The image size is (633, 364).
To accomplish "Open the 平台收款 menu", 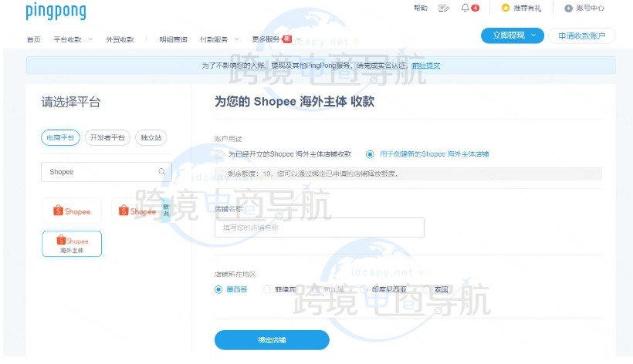I will (67, 39).
